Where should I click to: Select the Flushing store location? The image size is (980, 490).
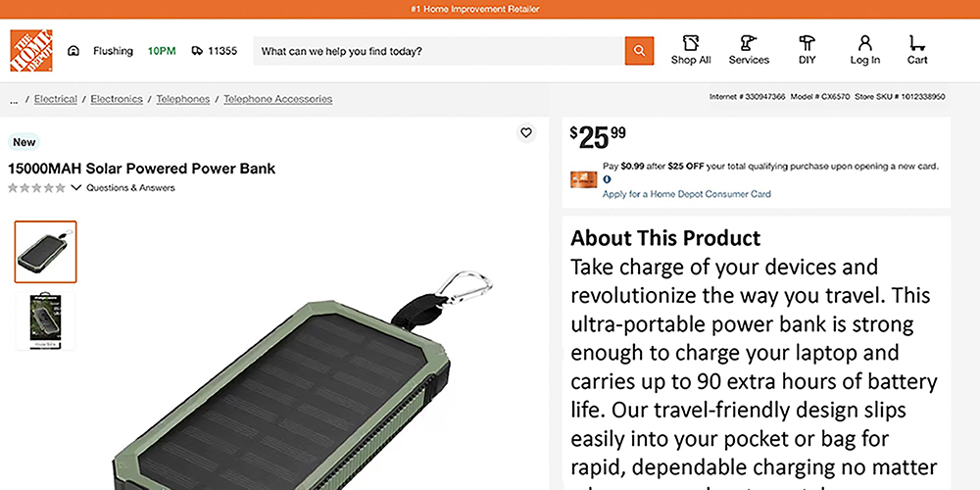click(112, 51)
